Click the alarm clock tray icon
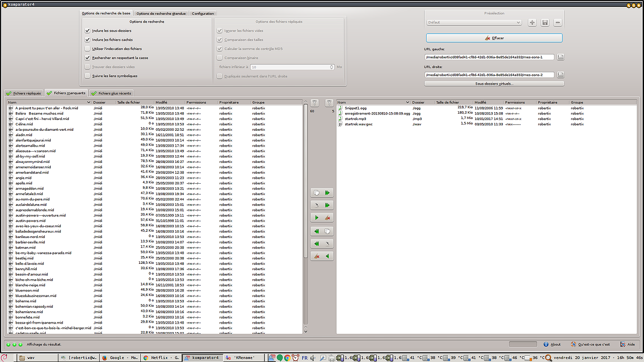 295,358
